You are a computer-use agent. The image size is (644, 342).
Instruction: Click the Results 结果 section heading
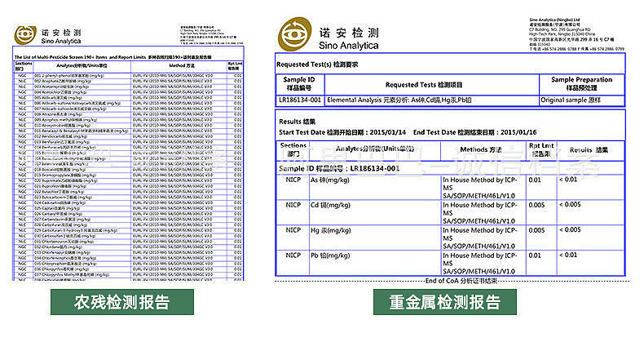click(x=297, y=121)
